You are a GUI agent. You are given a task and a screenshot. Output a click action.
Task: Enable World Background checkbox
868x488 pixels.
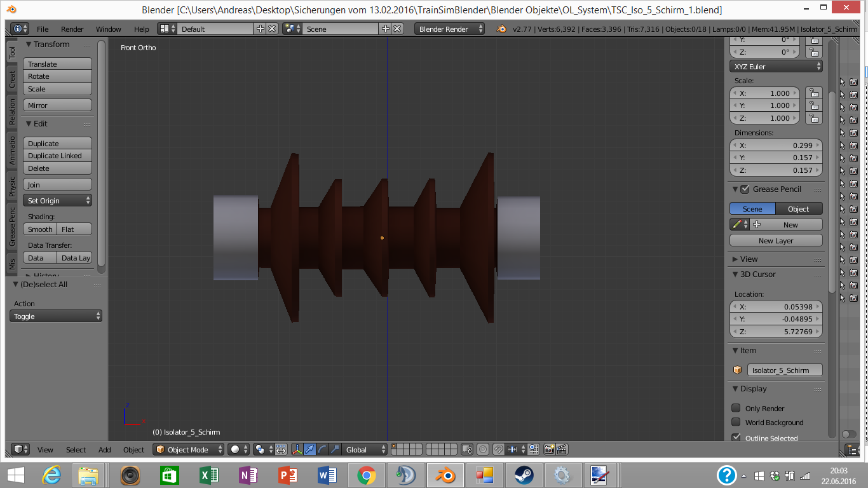point(736,422)
